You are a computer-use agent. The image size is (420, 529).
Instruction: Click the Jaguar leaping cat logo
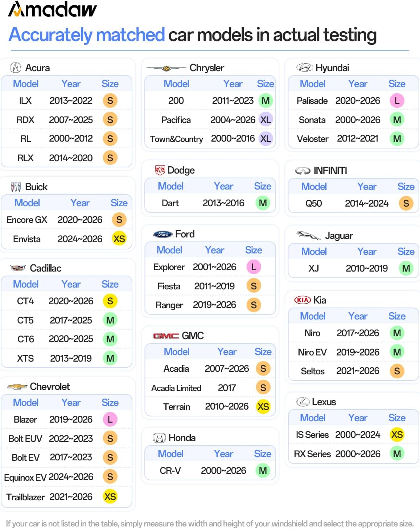pos(309,235)
